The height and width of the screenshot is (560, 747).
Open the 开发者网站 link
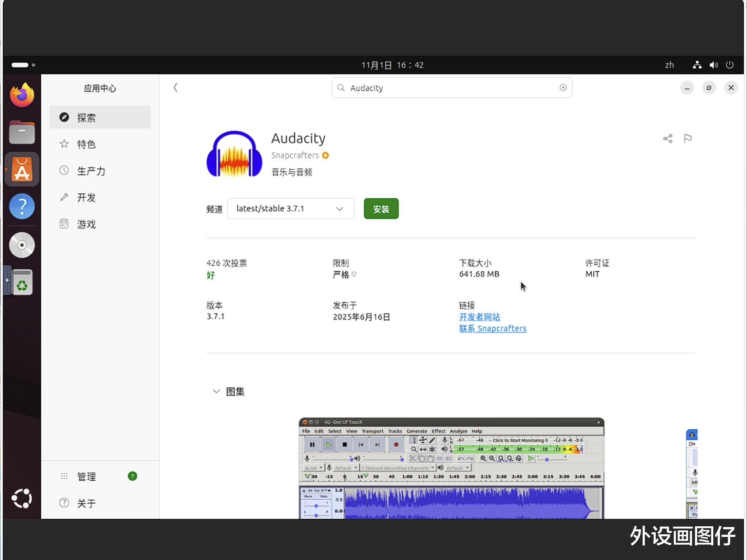coord(479,317)
